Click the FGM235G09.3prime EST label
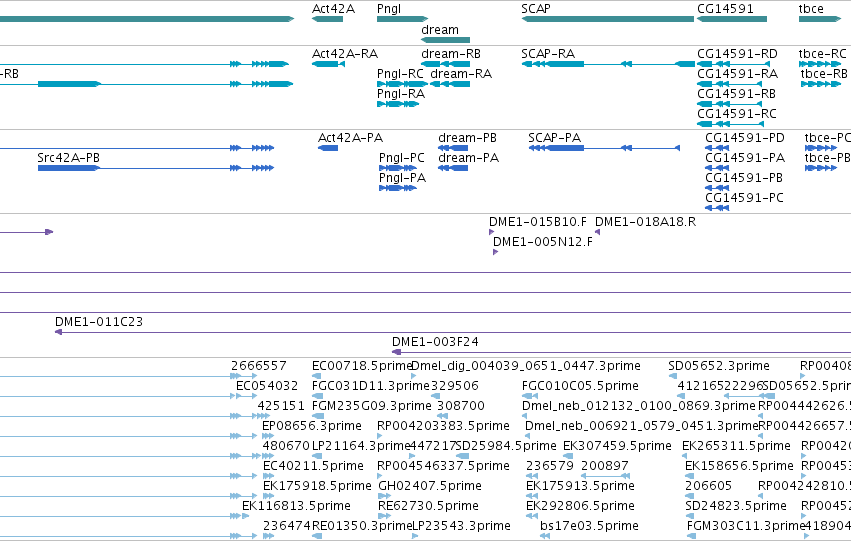Image resolution: width=851 pixels, height=541 pixels. pos(372,406)
